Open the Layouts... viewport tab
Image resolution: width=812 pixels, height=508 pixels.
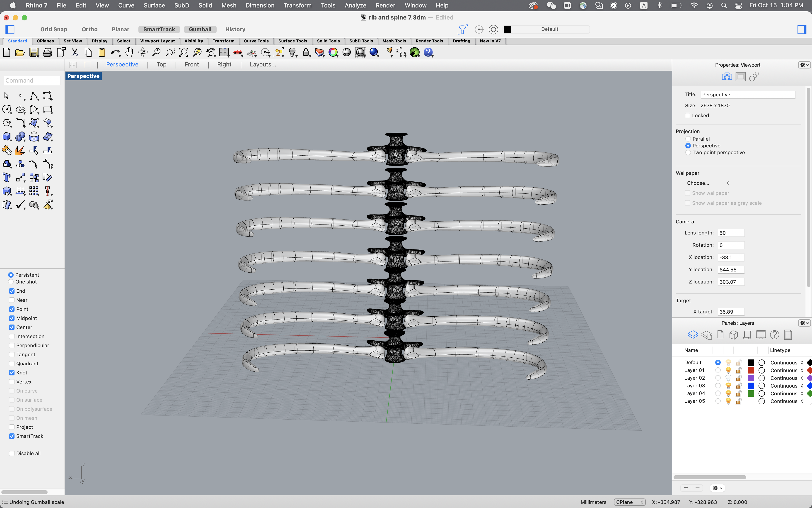(263, 64)
